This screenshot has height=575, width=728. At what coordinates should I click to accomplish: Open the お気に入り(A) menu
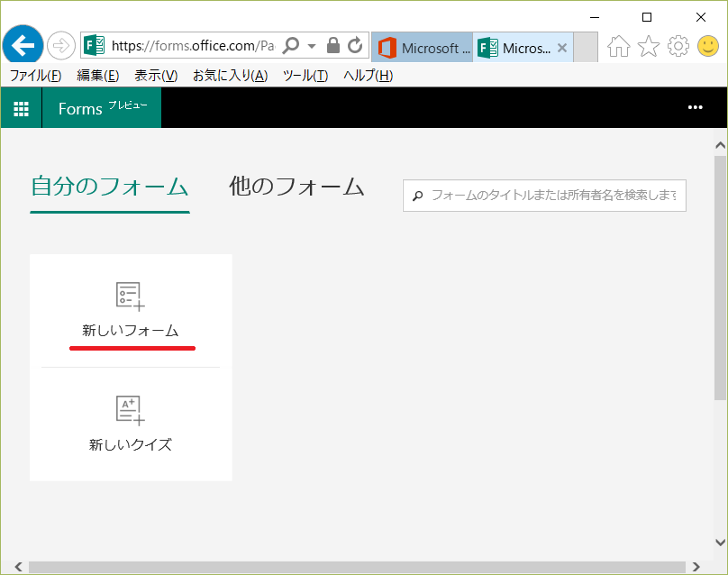231,75
